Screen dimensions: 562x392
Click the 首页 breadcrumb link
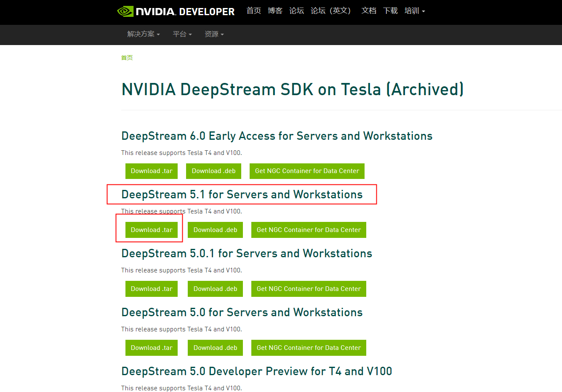(127, 57)
